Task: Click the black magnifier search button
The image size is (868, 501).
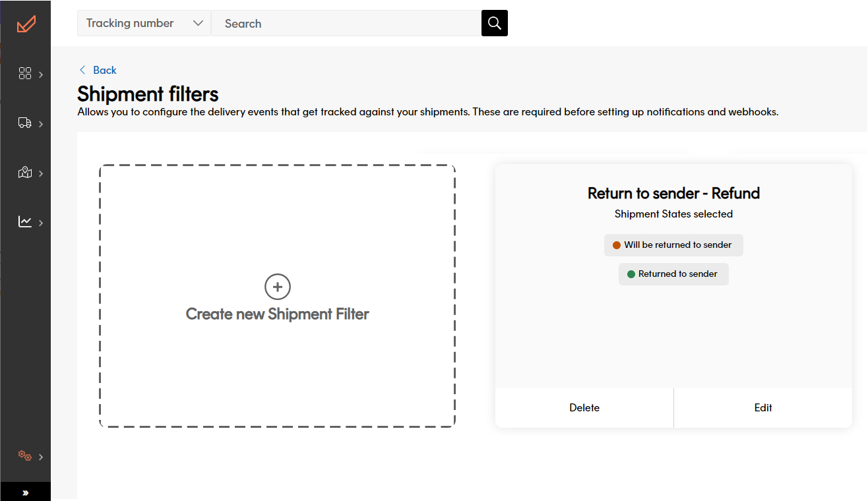Action: click(x=495, y=23)
